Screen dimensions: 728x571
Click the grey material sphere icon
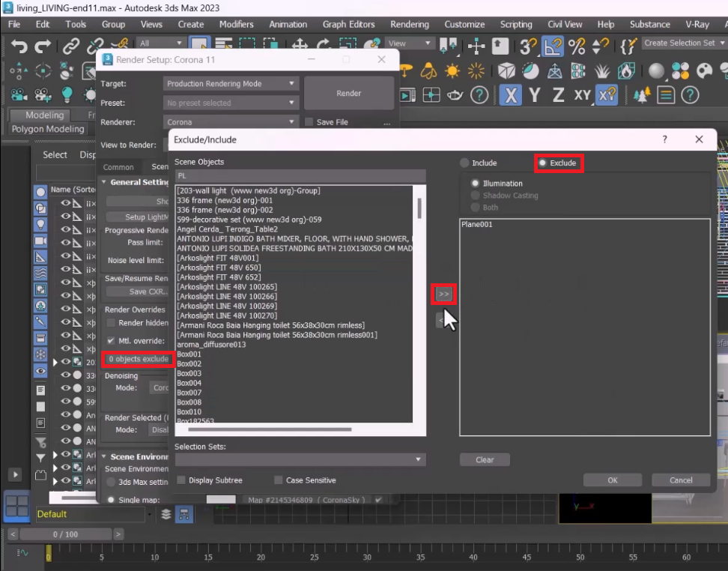[x=656, y=70]
